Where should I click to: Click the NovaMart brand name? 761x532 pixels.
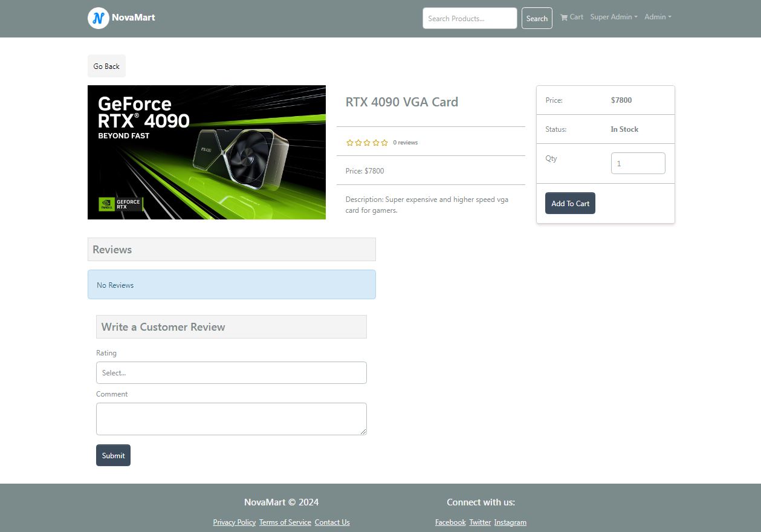pos(134,18)
